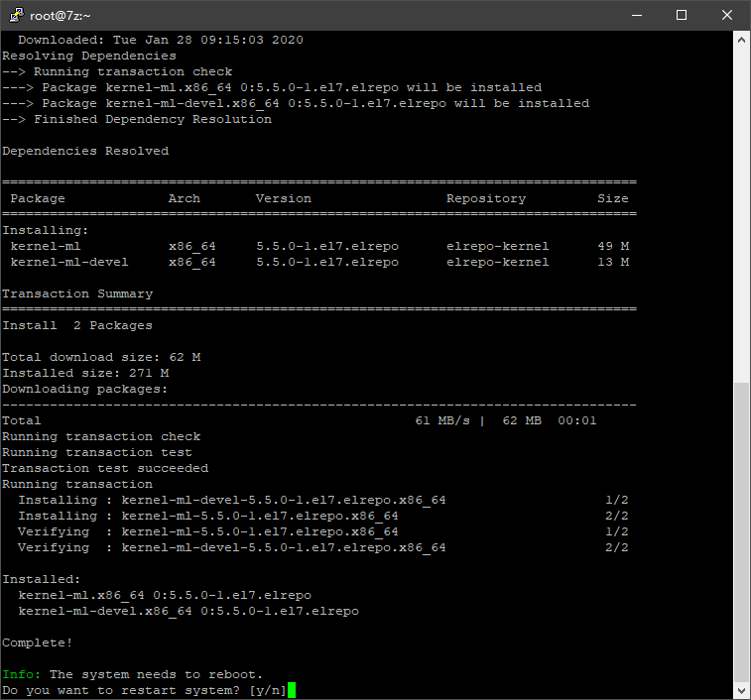The width and height of the screenshot is (751, 700).
Task: Click 'Resolving Dependencies' line
Action: coord(89,56)
